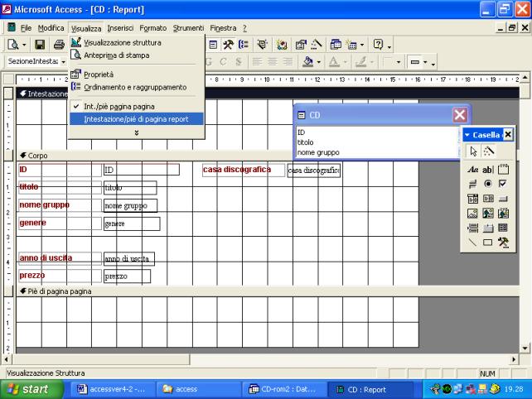532x399 pixels.
Task: Select the Label tool in the toolbox
Action: click(x=472, y=169)
